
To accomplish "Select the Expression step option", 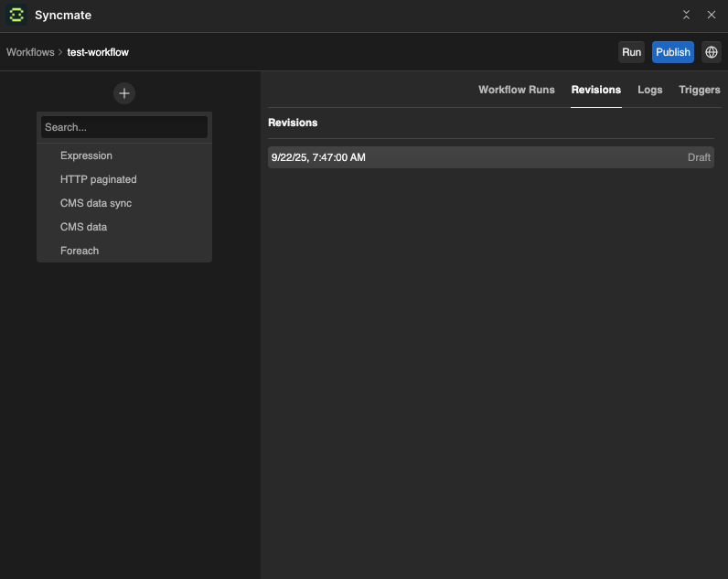I will tap(86, 155).
